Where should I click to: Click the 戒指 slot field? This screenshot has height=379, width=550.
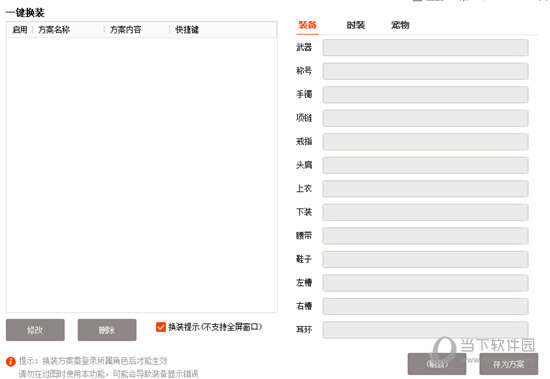pyautogui.click(x=425, y=141)
